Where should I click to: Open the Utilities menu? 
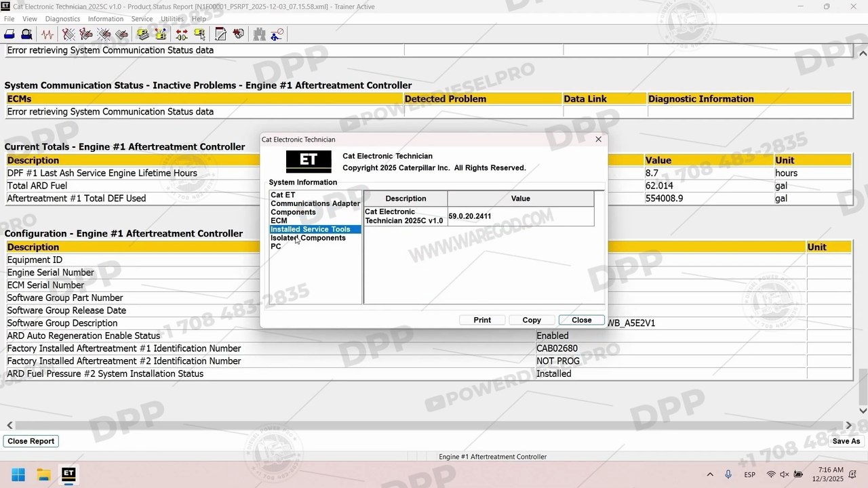(x=172, y=19)
